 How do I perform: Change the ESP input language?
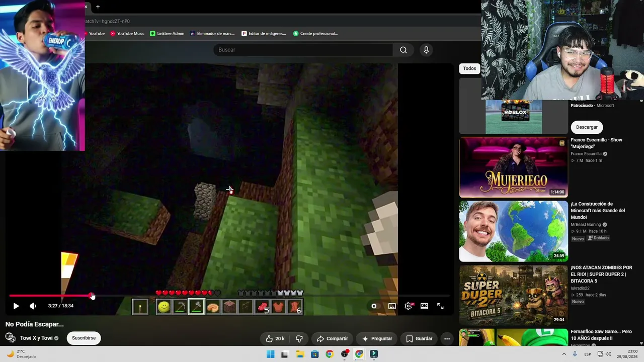tap(587, 354)
